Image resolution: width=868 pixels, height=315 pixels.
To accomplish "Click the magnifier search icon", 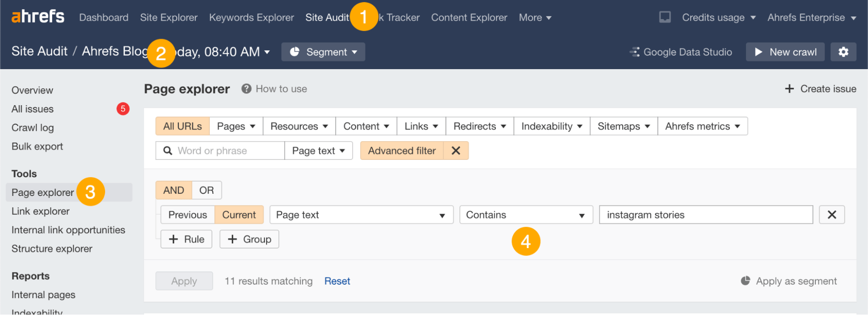I will point(168,150).
